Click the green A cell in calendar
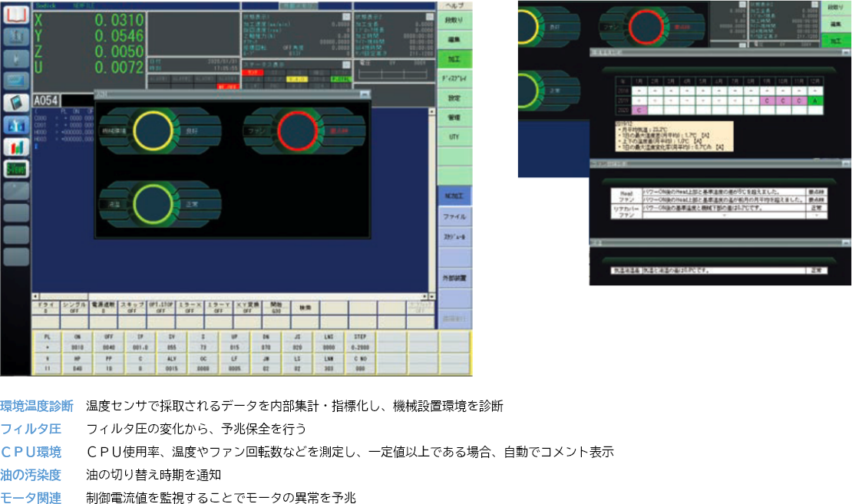852x504 pixels. pos(814,100)
